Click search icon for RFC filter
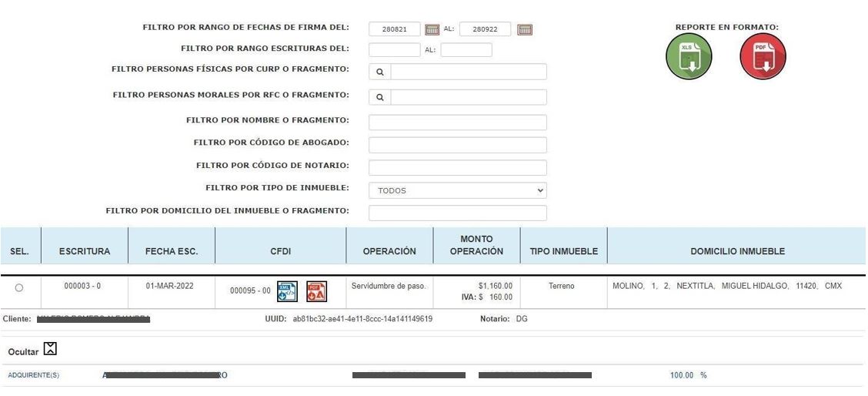This screenshot has height=396, width=868. tap(380, 97)
